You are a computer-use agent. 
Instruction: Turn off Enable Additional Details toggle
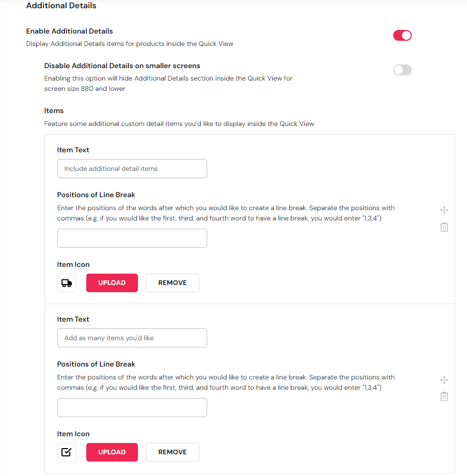pos(402,36)
